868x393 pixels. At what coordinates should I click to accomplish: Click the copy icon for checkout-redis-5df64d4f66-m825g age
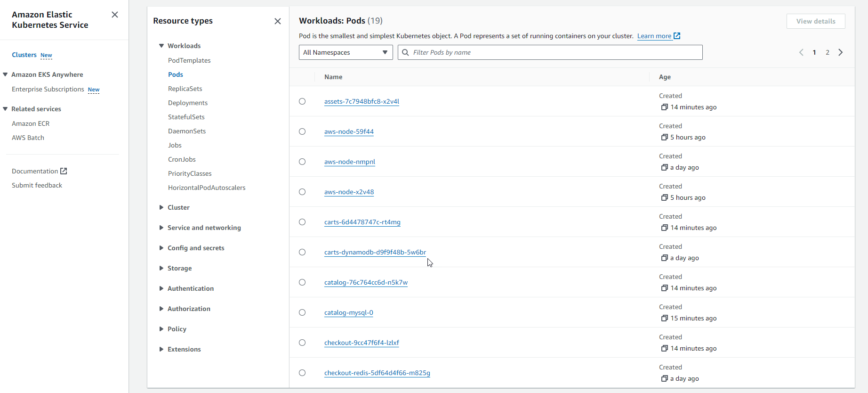[664, 378]
